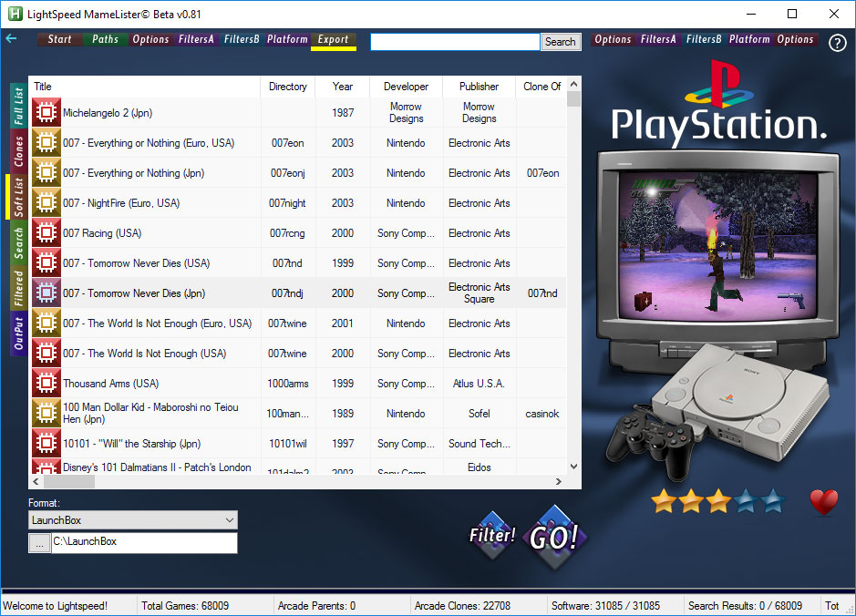Sort by the Clone Of column header

click(541, 87)
